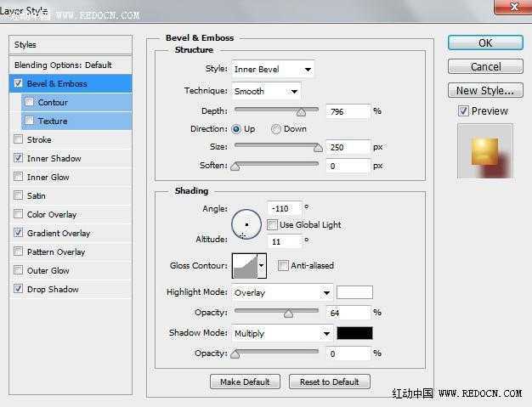Image resolution: width=532 pixels, height=407 pixels.
Task: Click the Size value field
Action: tap(348, 147)
